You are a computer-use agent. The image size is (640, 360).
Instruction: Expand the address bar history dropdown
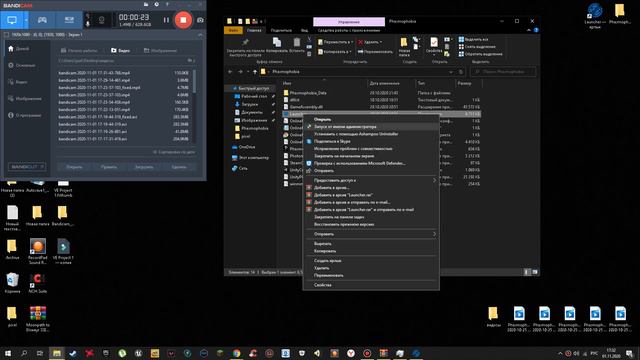click(x=451, y=72)
